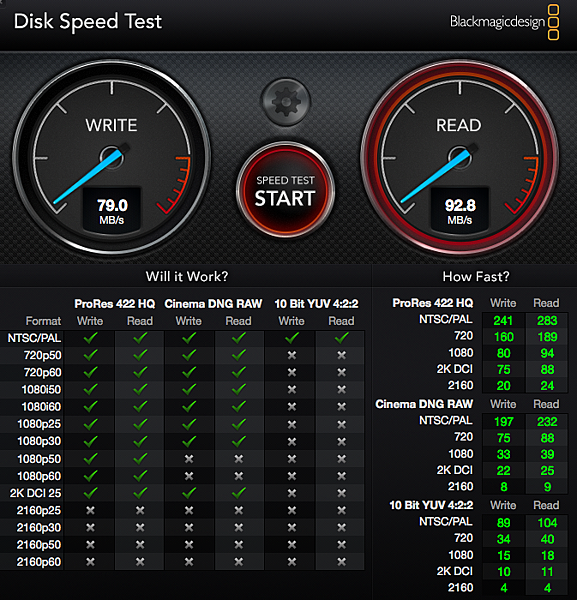Click the WRITE speed gauge
This screenshot has width=577, height=600.
click(111, 158)
